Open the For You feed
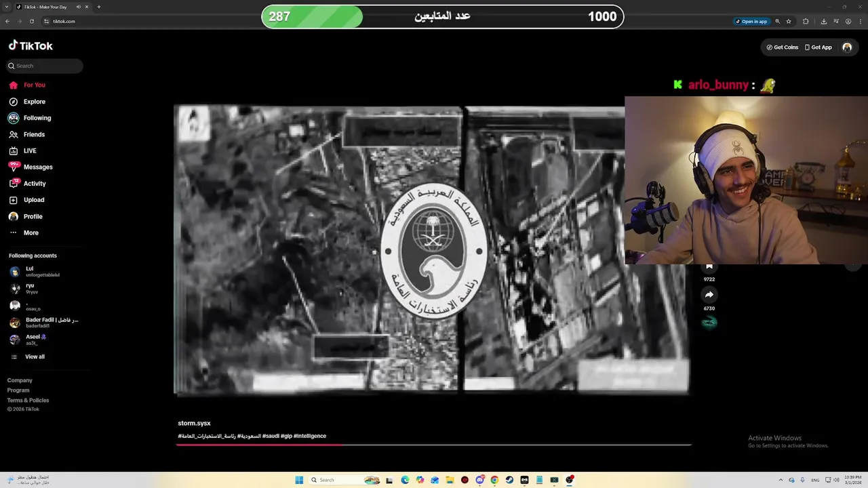Viewport: 868px width, 488px height. point(27,85)
